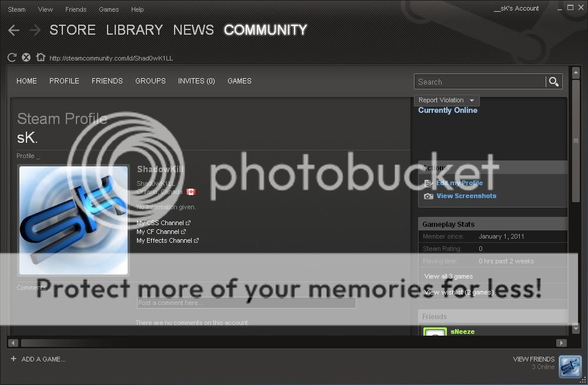
Task: Open the My CSS Channel link
Action: (x=161, y=223)
